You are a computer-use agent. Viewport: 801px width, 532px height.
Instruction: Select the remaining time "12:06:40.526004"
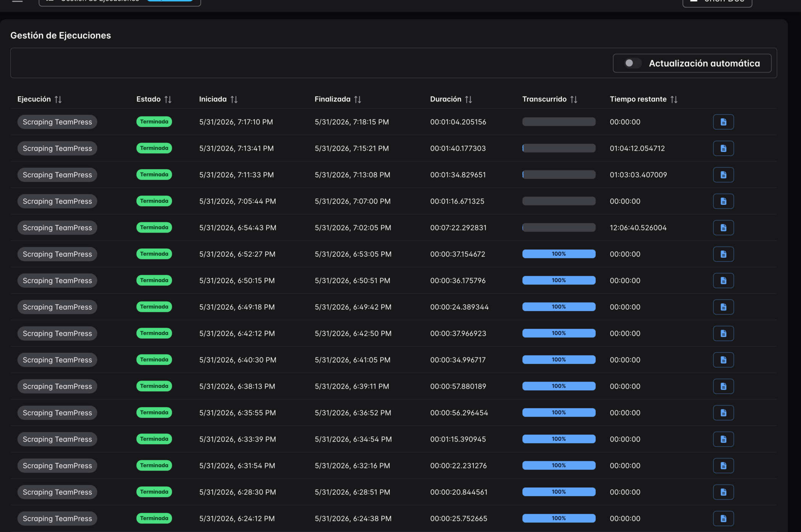638,228
